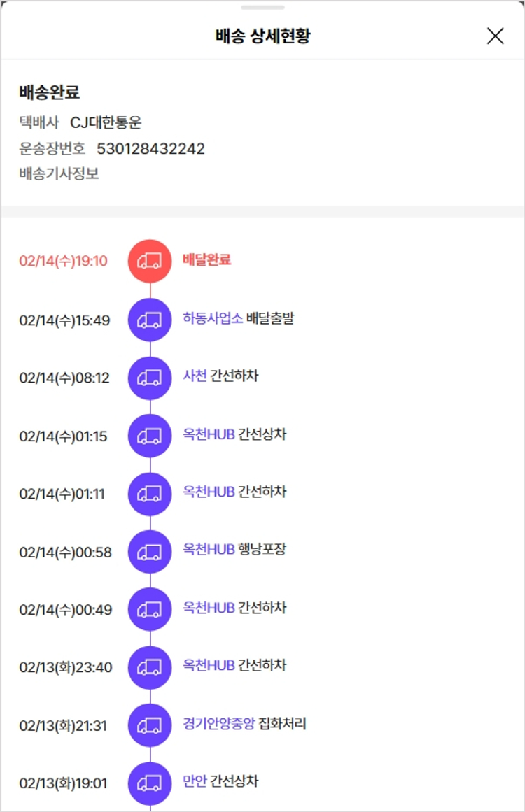
Task: Close the 배송 상세현황 panel
Action: pyautogui.click(x=495, y=36)
